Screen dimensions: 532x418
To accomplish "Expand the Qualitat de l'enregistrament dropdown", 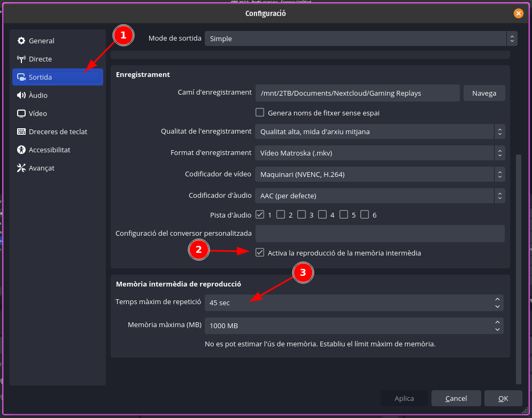I will [x=380, y=131].
